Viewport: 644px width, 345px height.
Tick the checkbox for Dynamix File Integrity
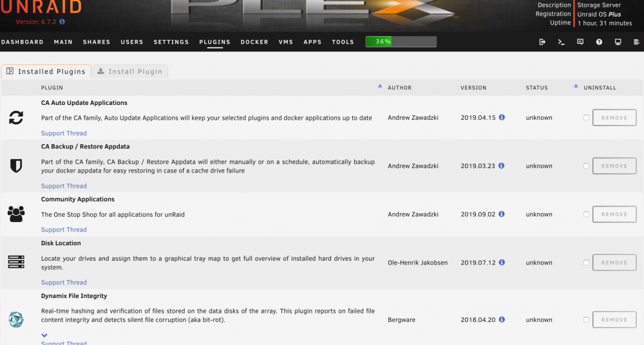586,319
